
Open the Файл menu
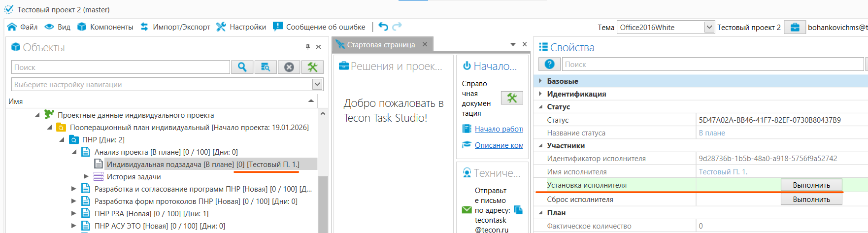coord(23,27)
